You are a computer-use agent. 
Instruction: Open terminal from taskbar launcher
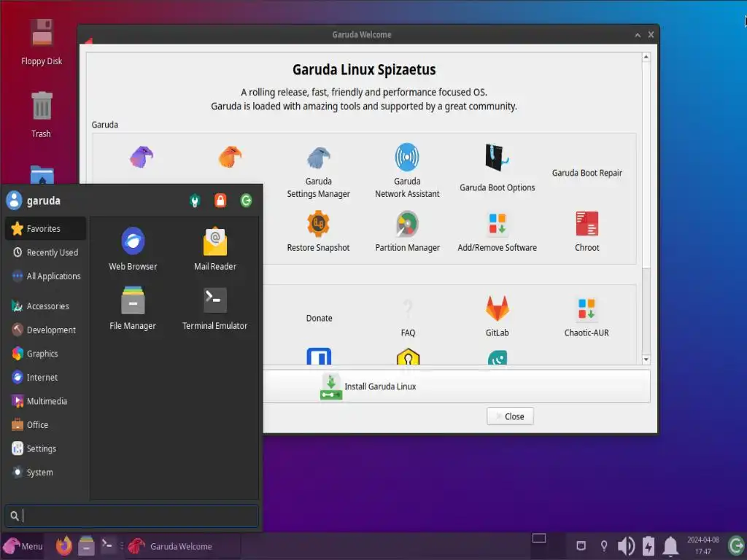108,545
